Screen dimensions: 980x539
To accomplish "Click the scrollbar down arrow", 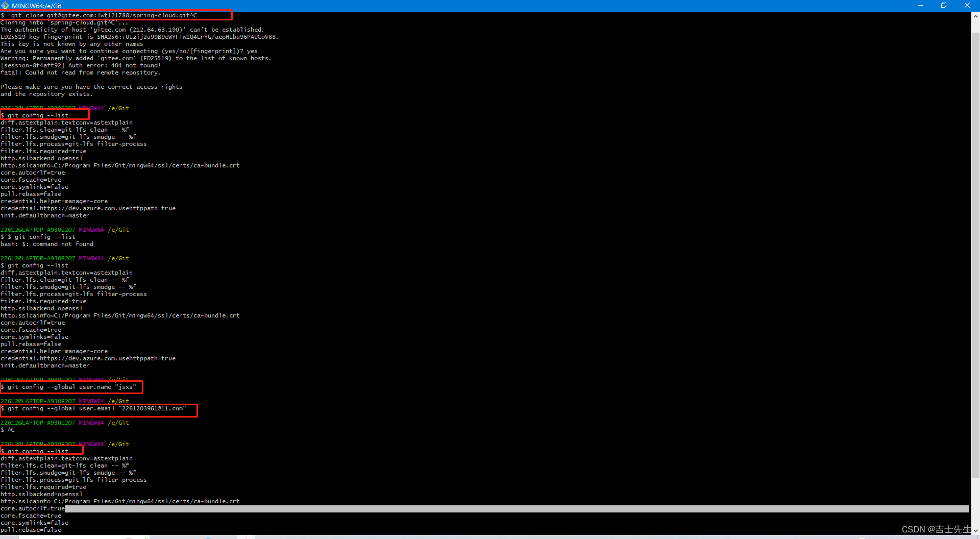I will [x=975, y=530].
